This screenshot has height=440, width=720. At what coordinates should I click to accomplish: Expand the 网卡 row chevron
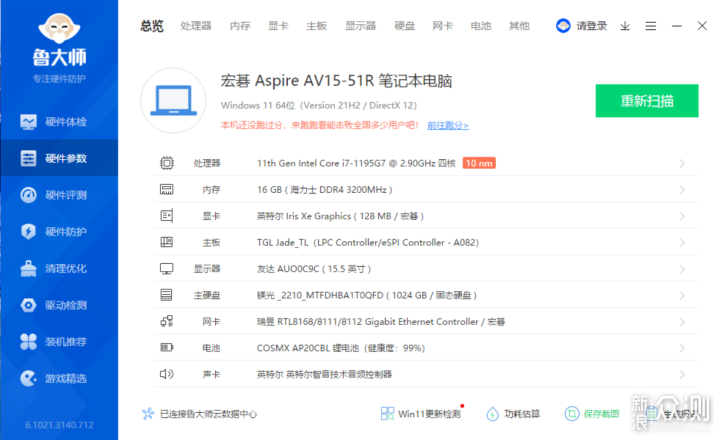click(x=682, y=322)
